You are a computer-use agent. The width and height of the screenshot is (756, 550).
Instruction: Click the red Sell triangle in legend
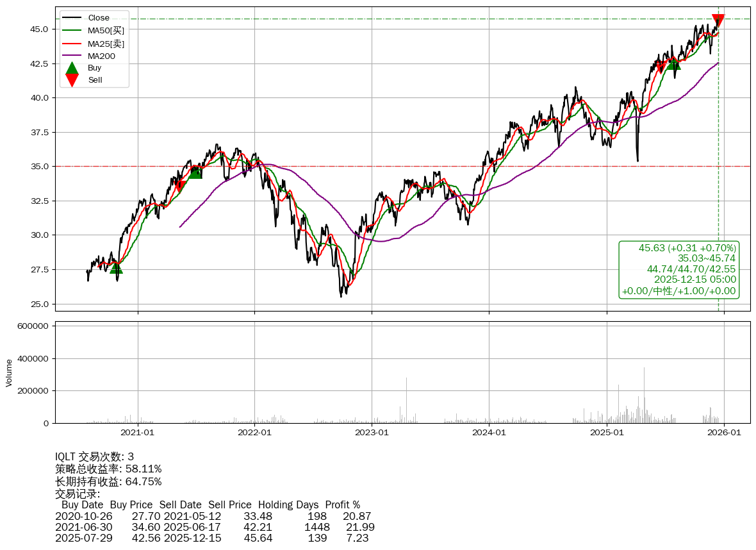click(x=72, y=80)
